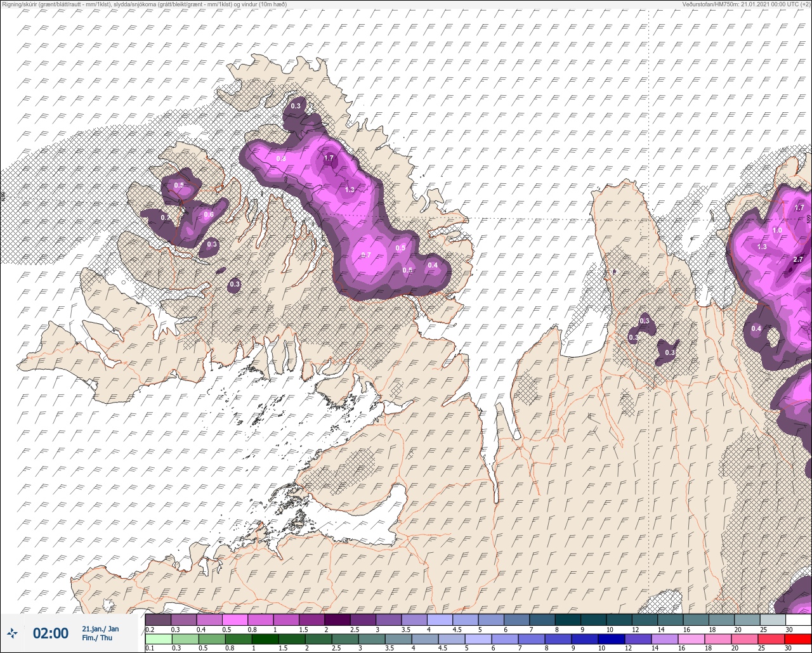812x653 pixels.
Task: Click the 0.2 label under the top legend
Action: pos(150,629)
